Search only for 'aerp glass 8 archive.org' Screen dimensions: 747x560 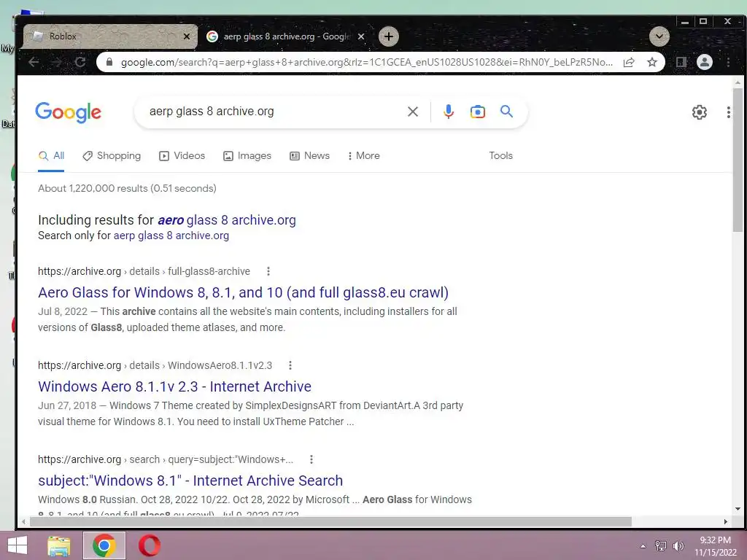(x=171, y=236)
